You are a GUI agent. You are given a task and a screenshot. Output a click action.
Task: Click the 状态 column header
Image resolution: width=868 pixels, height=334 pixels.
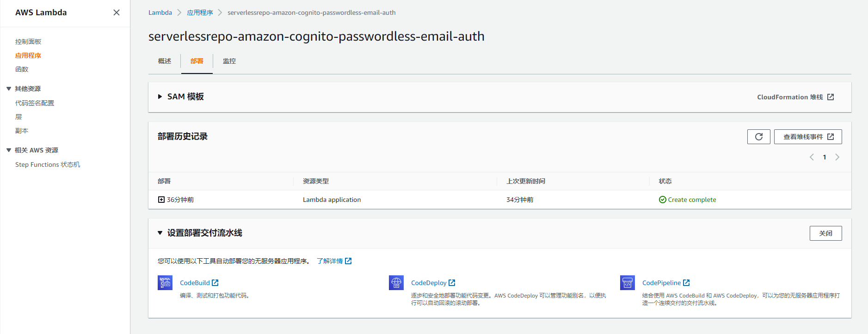[665, 181]
